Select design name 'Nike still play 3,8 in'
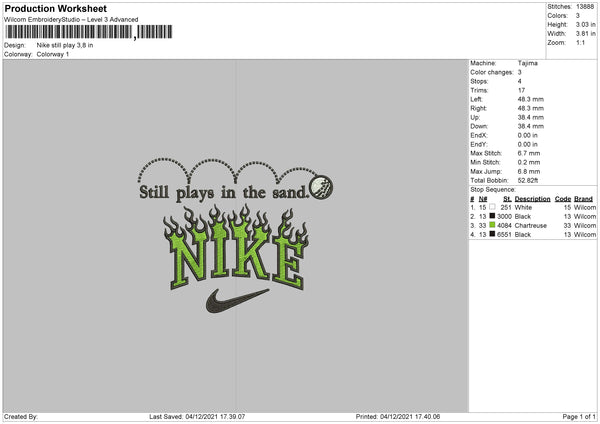 65,45
